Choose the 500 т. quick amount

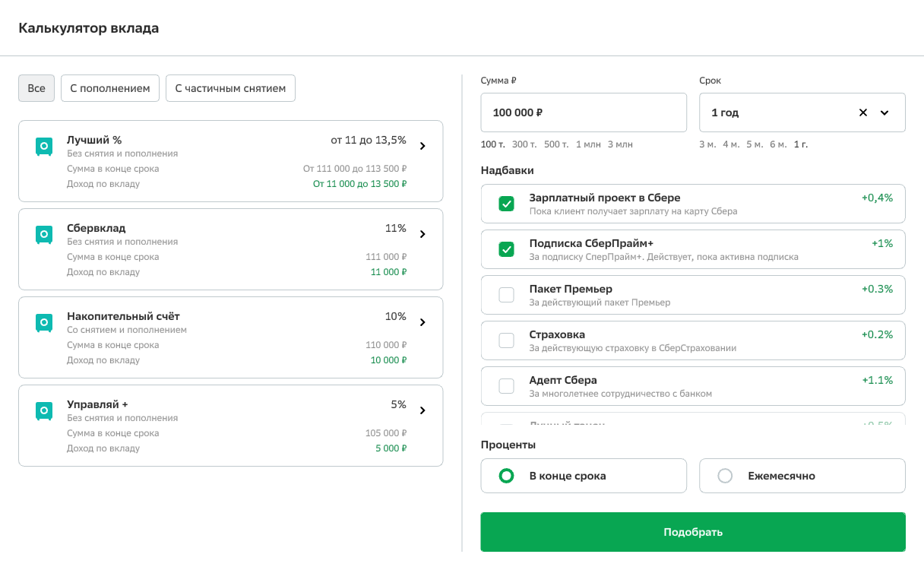[x=556, y=144]
